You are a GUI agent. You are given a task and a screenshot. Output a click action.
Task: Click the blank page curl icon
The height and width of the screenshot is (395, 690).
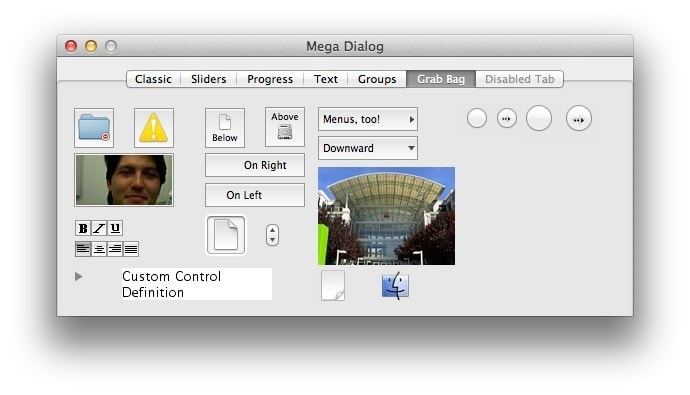tap(333, 286)
